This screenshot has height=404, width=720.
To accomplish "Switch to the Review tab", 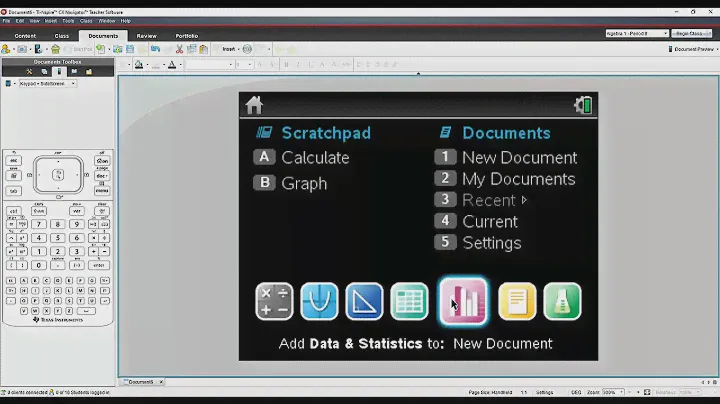I will pos(147,35).
